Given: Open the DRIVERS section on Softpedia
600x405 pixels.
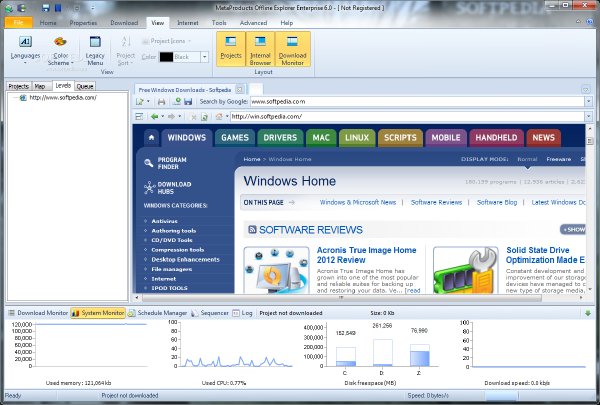Looking at the screenshot, I should click(280, 138).
